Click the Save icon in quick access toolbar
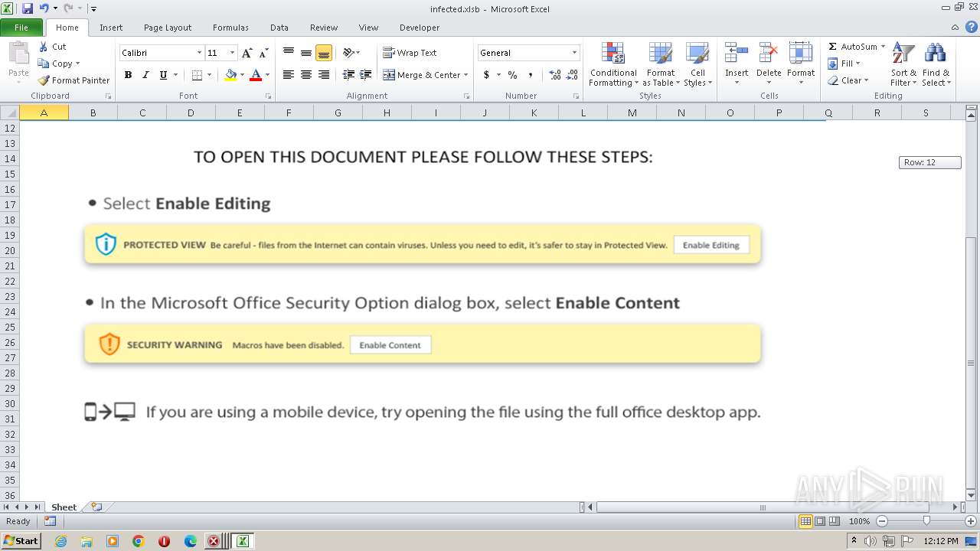The image size is (980, 551). tap(28, 8)
